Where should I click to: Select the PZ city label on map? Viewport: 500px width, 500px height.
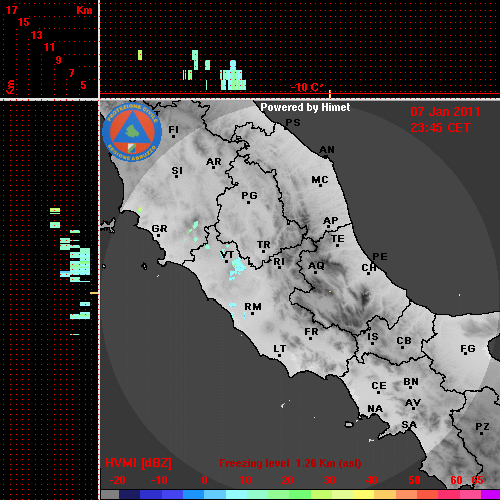pyautogui.click(x=482, y=426)
